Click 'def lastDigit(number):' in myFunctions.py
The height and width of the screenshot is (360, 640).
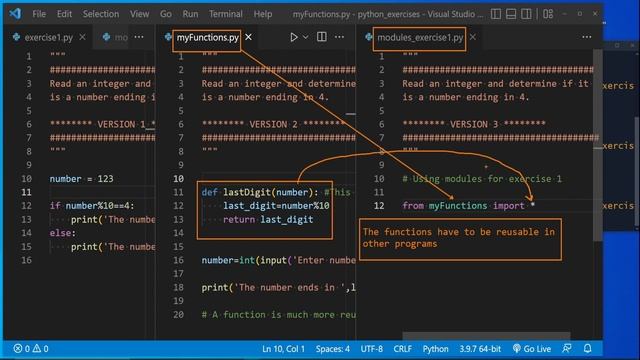coord(260,192)
